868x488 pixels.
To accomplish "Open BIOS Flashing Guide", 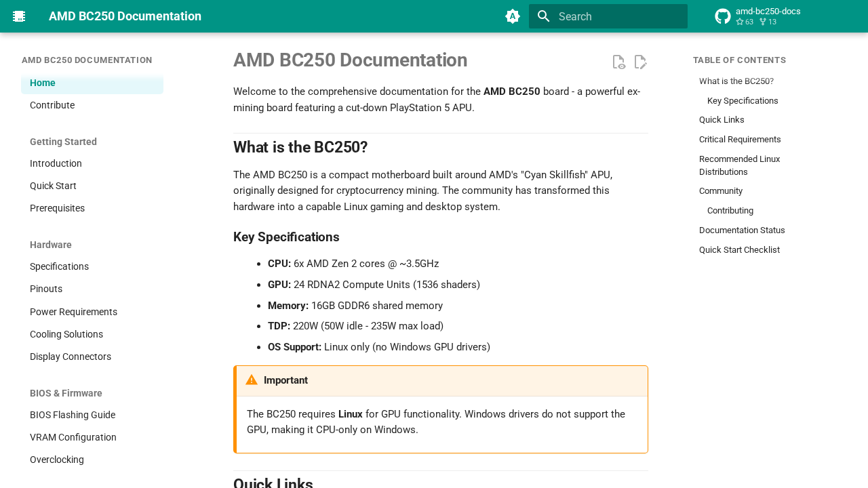I will 73,415.
